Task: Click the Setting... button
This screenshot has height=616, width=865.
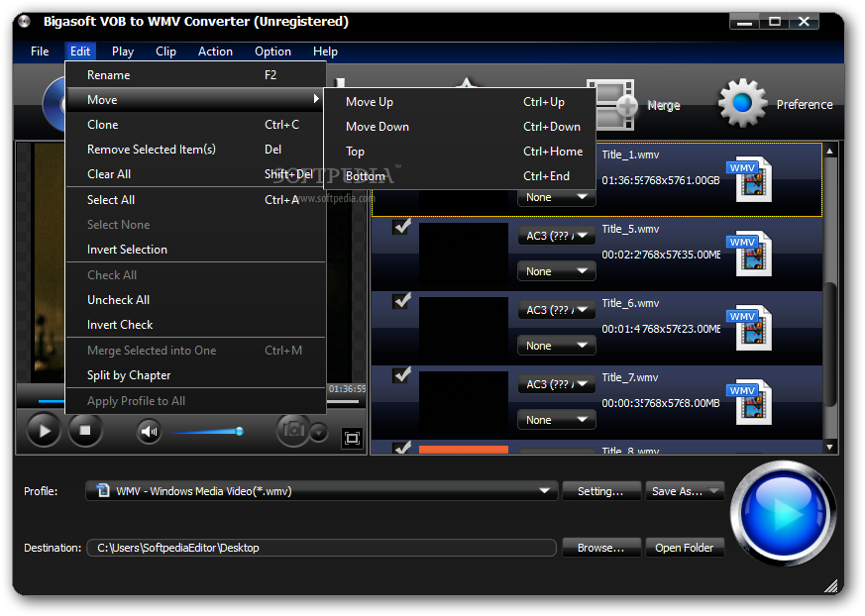Action: (x=601, y=491)
